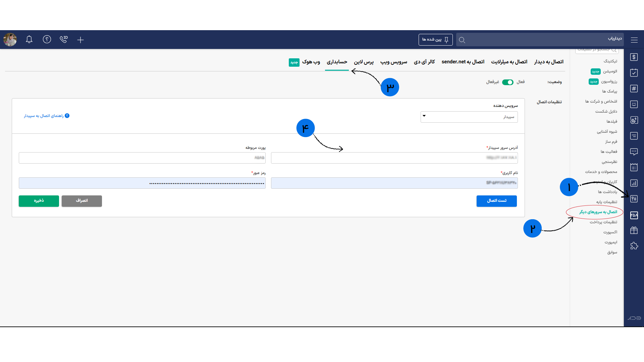
Task: Open the user profile avatar
Action: click(10, 40)
